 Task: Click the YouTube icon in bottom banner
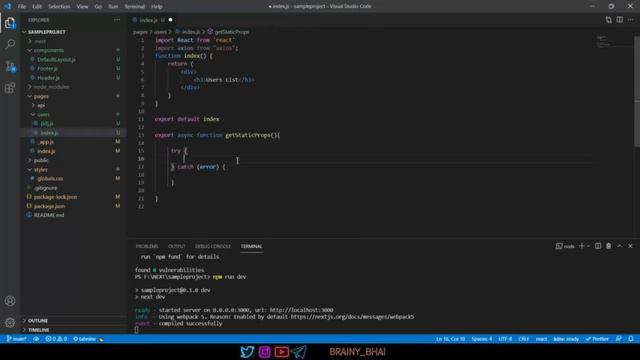click(282, 351)
